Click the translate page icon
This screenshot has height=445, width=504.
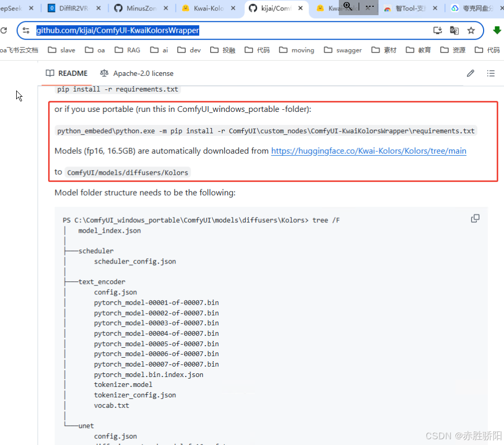coord(454,30)
